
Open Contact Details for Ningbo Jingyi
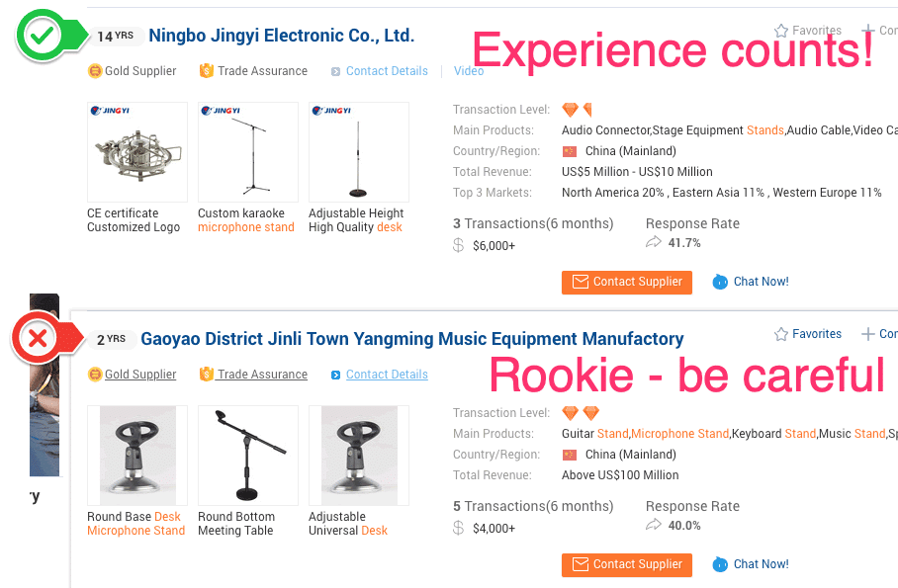tap(387, 71)
